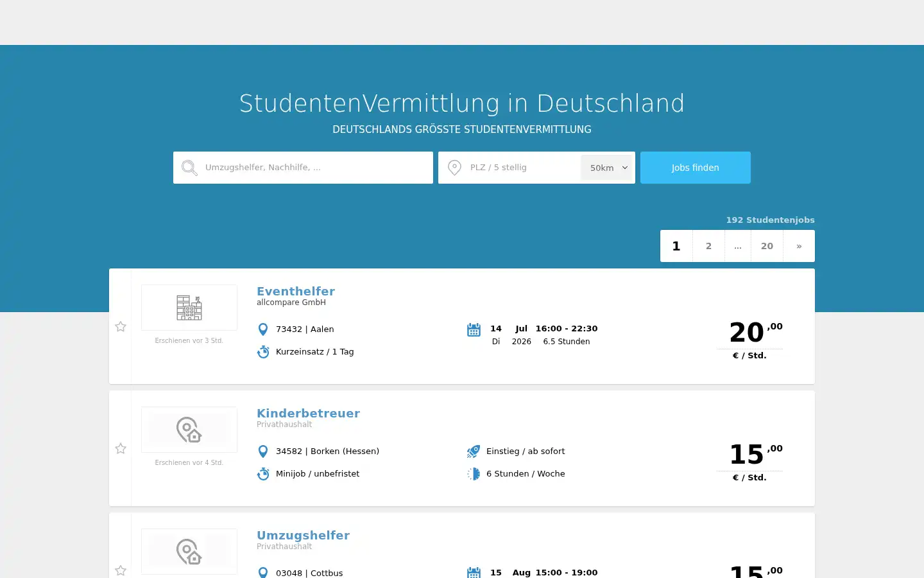Open the Kinderbetreuer job title link

pyautogui.click(x=308, y=413)
